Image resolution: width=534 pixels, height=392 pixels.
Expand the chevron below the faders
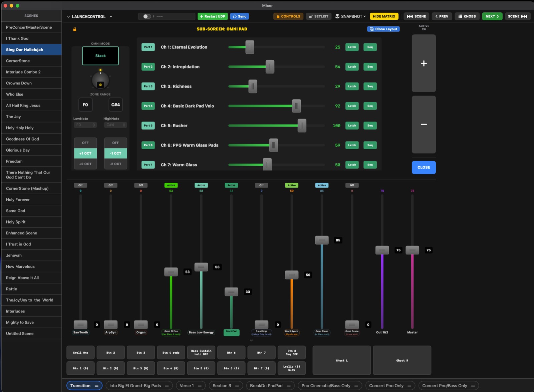tap(251, 341)
